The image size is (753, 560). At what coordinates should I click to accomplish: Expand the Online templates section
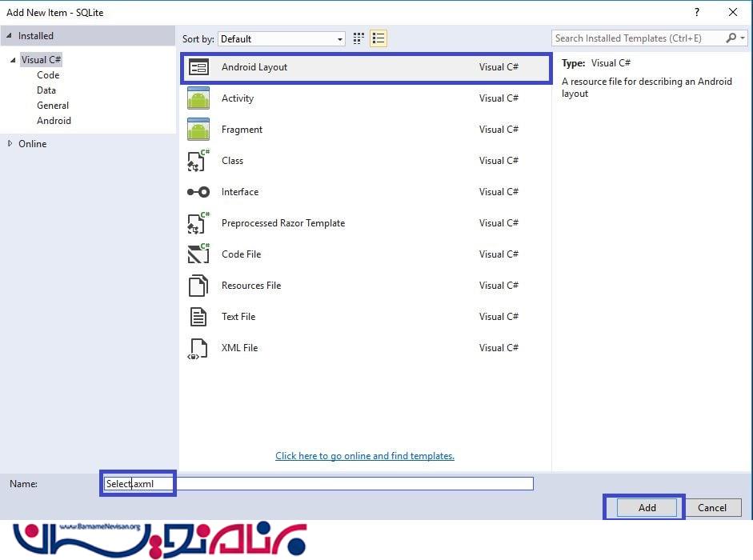pyautogui.click(x=10, y=144)
